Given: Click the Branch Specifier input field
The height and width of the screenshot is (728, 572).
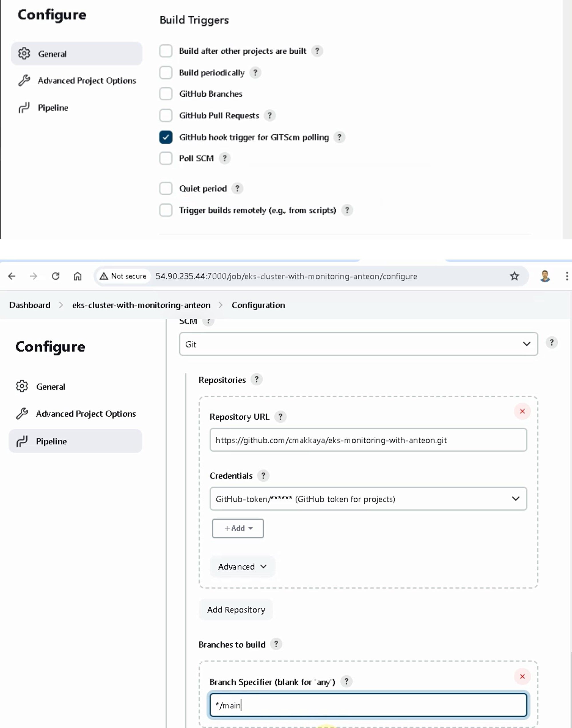Looking at the screenshot, I should (368, 705).
